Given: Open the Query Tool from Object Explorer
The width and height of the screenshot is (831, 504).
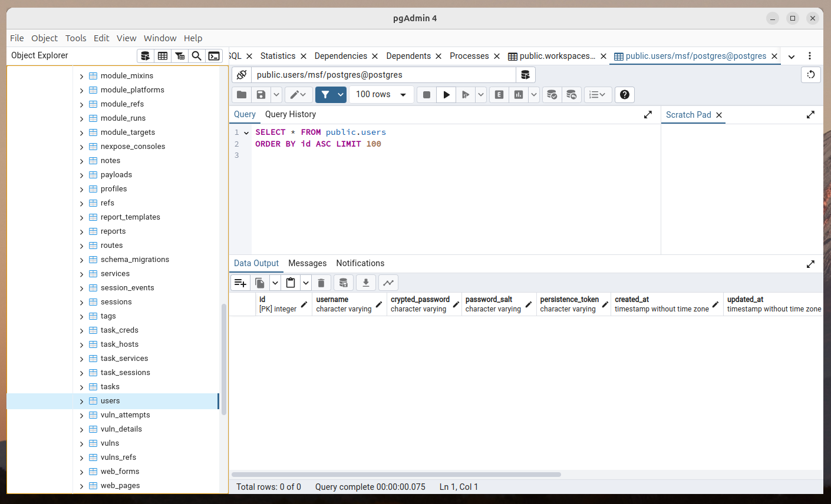Looking at the screenshot, I should (146, 56).
